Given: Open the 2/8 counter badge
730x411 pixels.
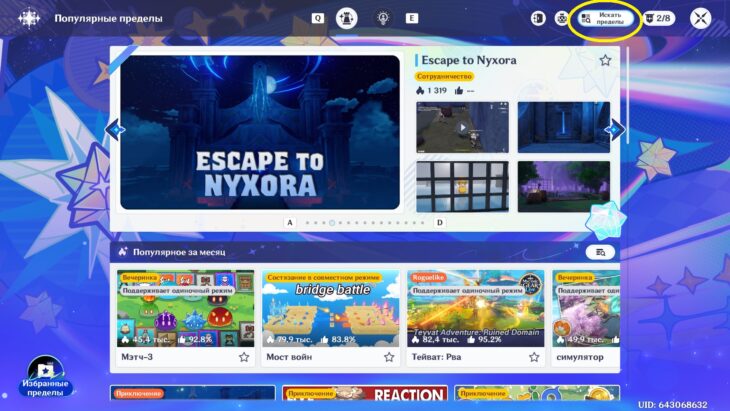Looking at the screenshot, I should (x=659, y=19).
